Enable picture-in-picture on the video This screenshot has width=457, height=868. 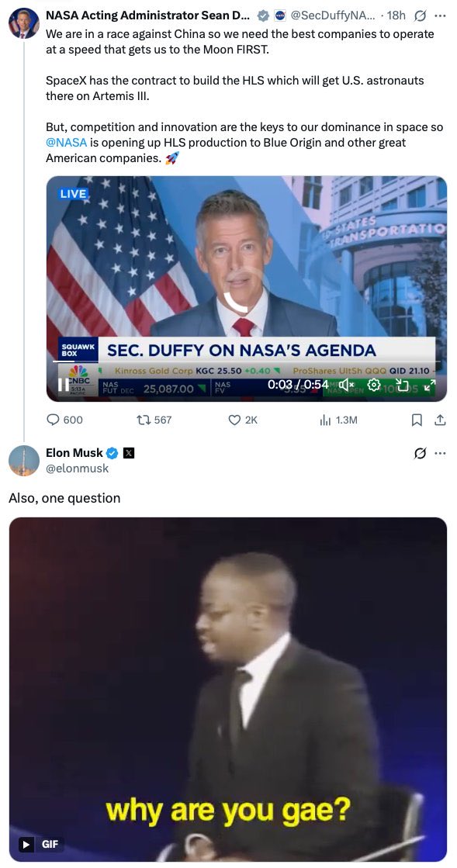click(x=402, y=385)
